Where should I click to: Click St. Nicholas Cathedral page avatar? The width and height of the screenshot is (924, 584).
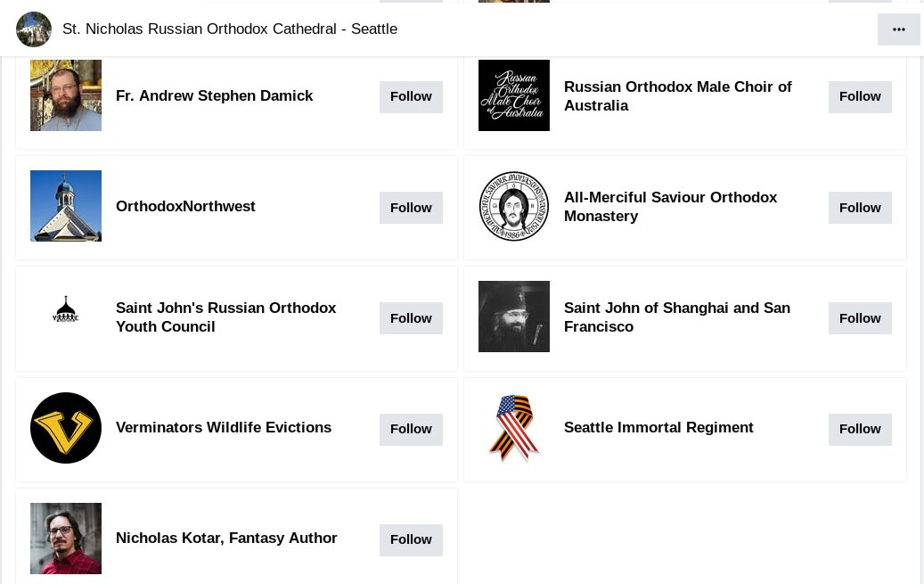point(34,29)
